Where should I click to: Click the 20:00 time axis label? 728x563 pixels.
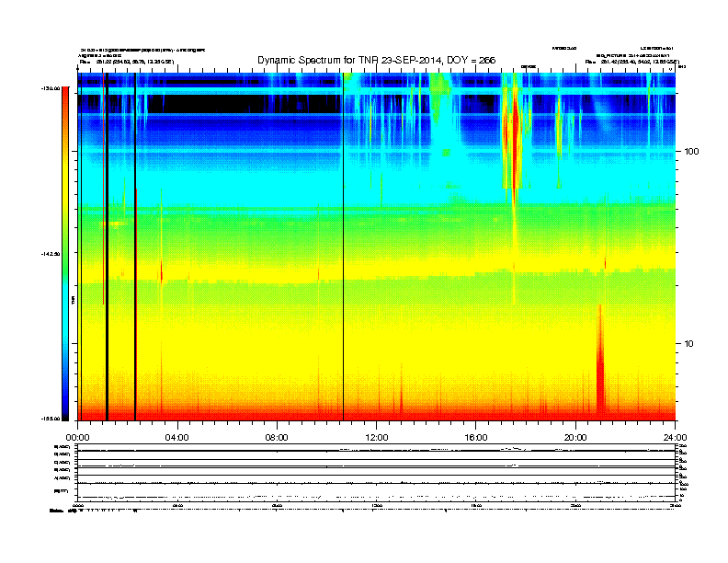pyautogui.click(x=575, y=438)
